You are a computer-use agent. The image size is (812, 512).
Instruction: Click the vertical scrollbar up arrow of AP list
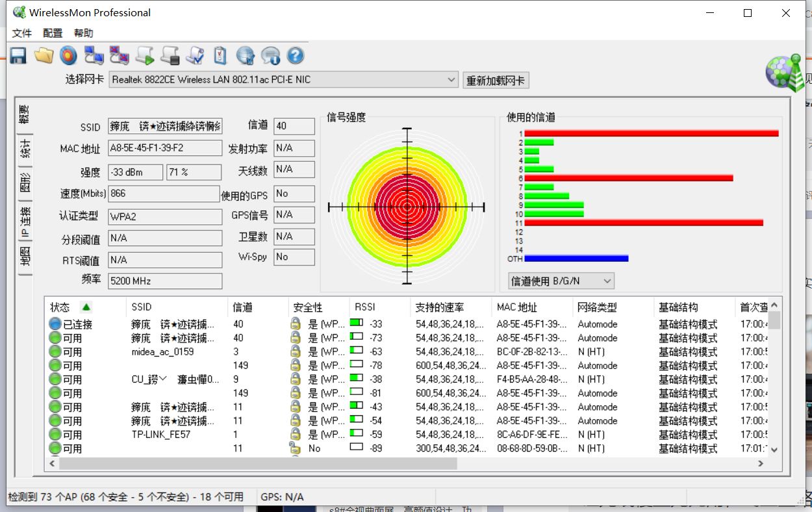pyautogui.click(x=774, y=305)
